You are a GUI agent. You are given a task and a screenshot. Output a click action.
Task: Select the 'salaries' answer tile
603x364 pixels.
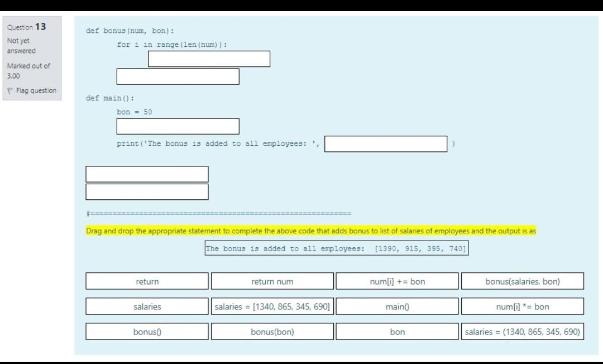pyautogui.click(x=146, y=306)
